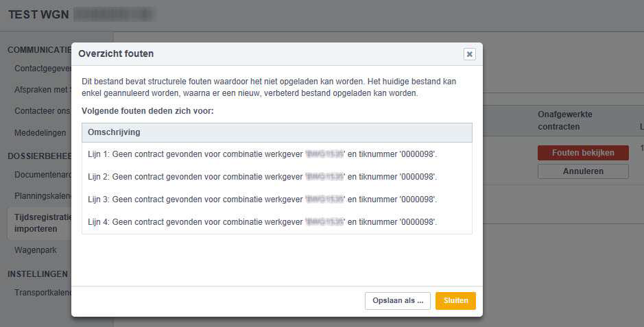Click the Omschrijving column header

pos(276,132)
